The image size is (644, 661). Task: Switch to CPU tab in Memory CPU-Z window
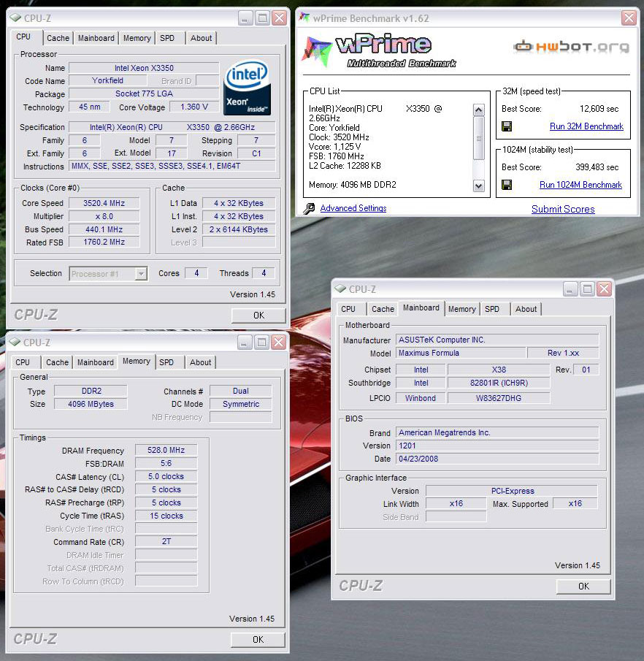coord(23,362)
